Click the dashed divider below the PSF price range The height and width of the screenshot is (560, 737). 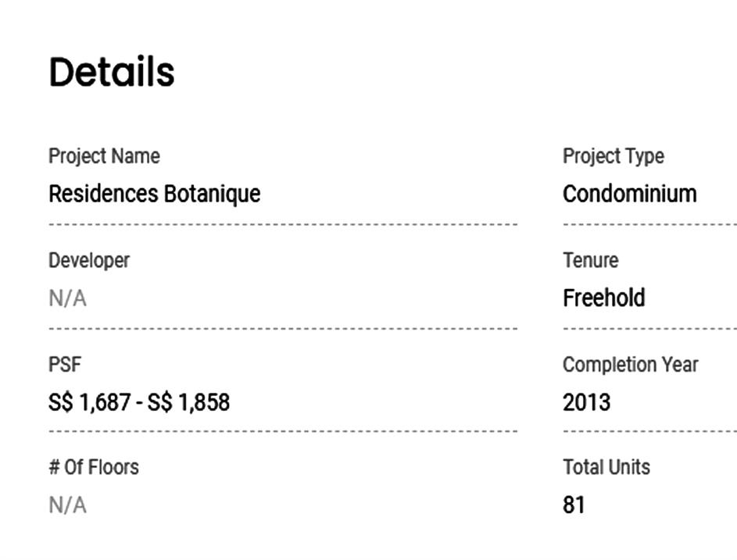(283, 430)
